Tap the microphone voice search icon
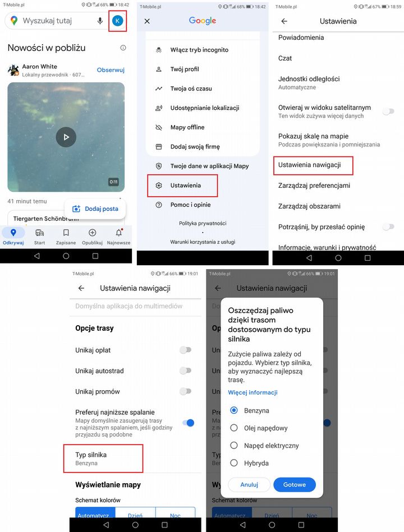 (100, 21)
